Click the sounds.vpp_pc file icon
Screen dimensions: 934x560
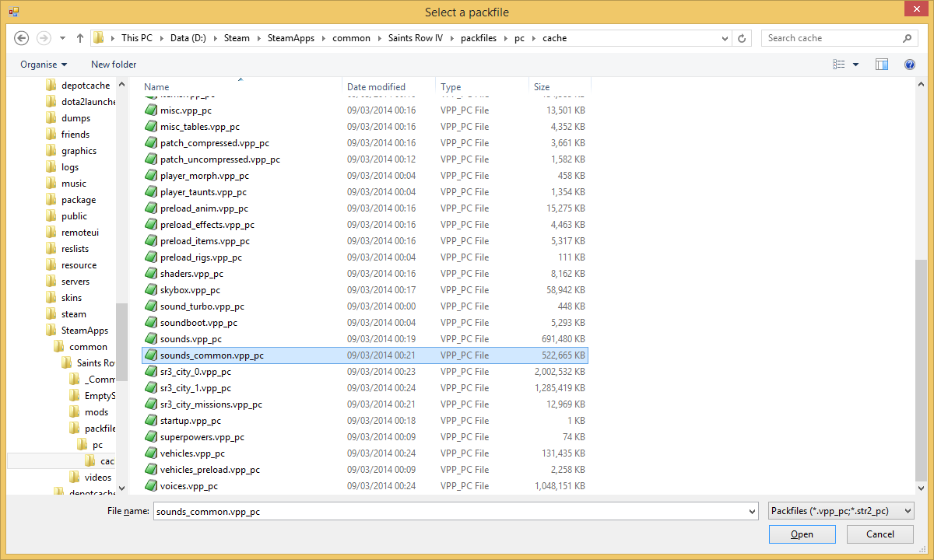[151, 339]
